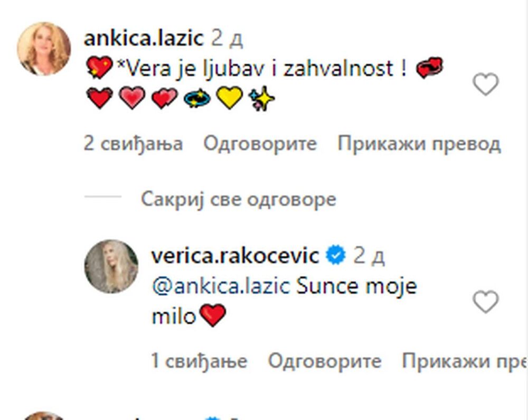
Task: Click the comment text Vera je ljubav i zahvalnost
Action: pyautogui.click(x=261, y=69)
